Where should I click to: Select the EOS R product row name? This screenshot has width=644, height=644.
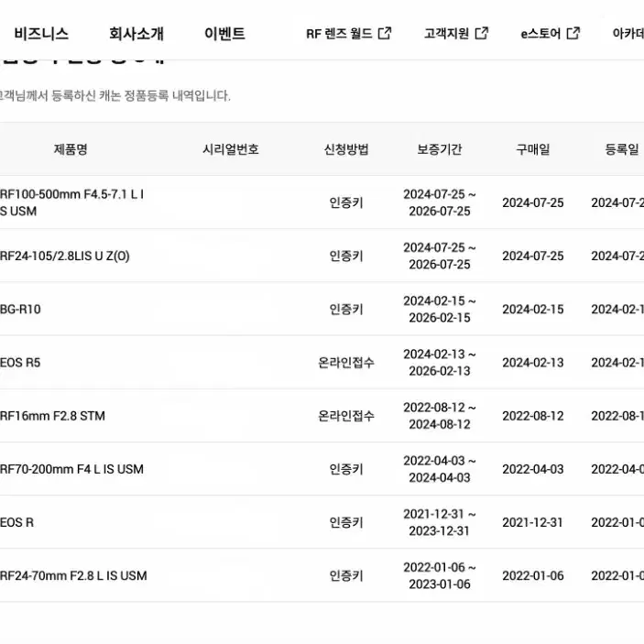[16, 522]
